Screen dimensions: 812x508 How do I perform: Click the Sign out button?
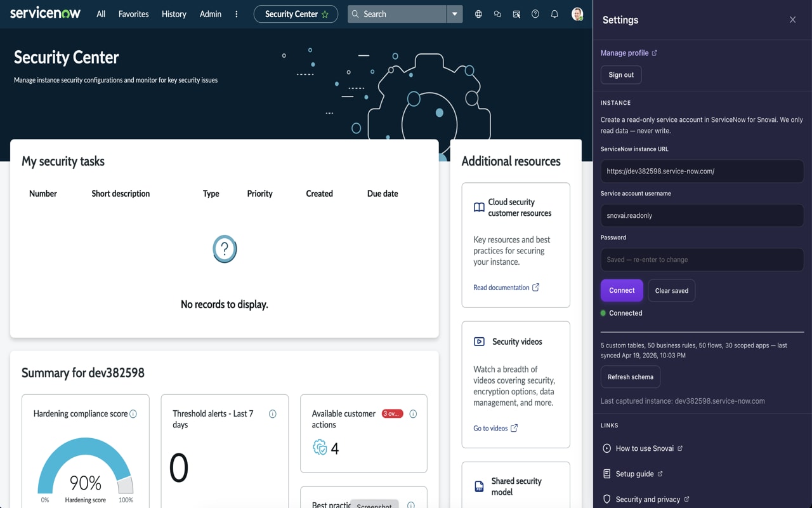click(x=621, y=75)
